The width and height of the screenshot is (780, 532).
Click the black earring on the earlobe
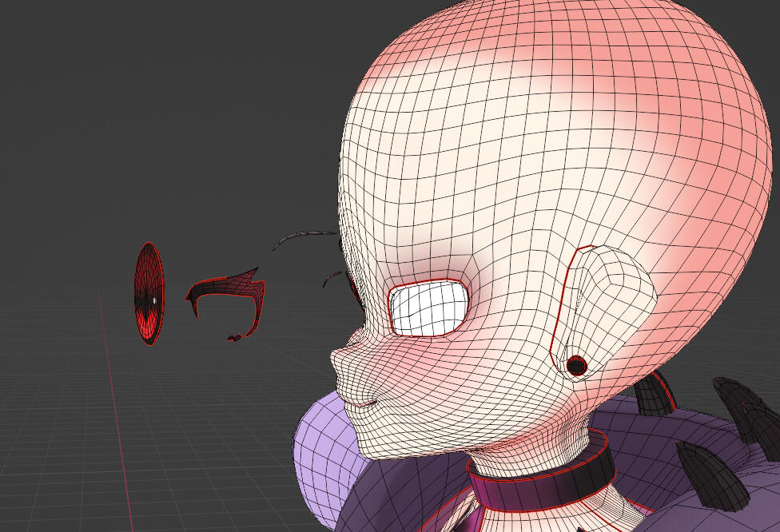(x=576, y=366)
